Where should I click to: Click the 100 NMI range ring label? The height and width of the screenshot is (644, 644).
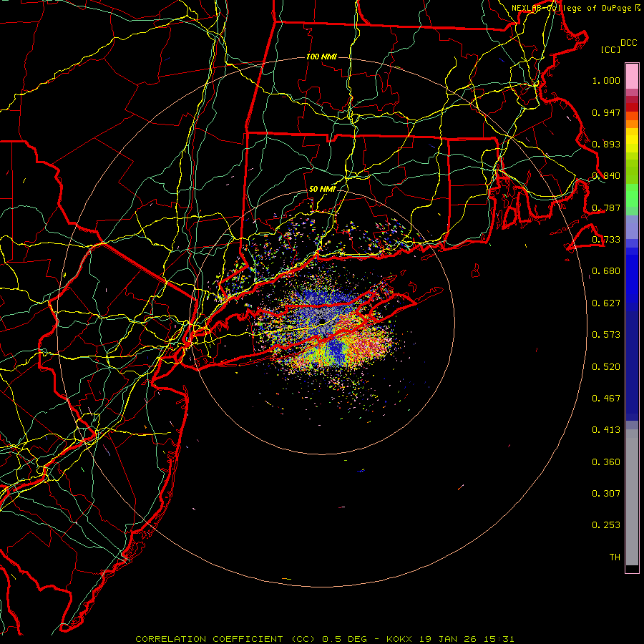(x=321, y=57)
